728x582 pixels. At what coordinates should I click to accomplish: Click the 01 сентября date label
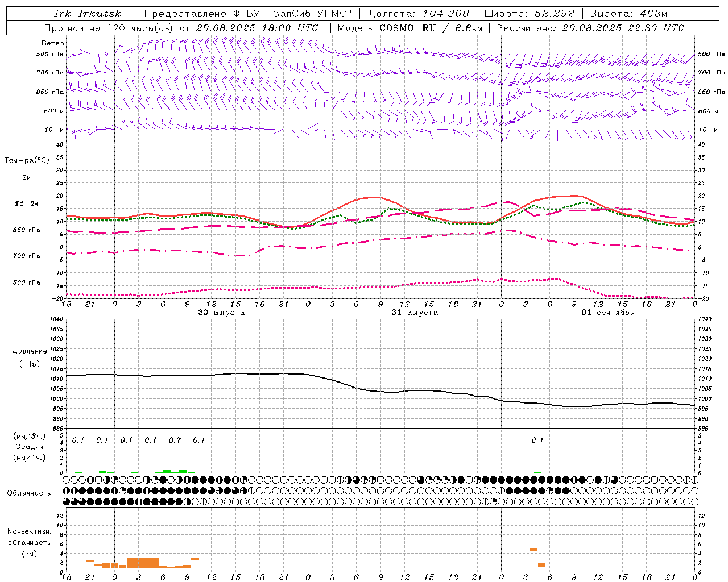coord(608,313)
